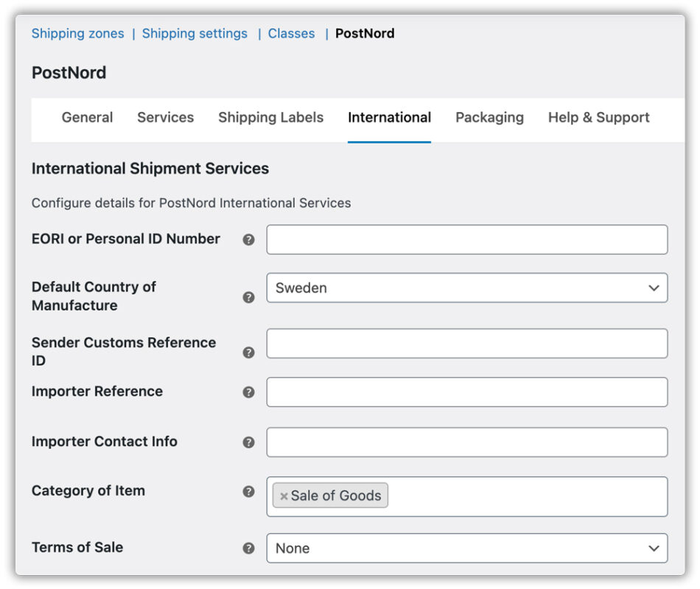Switch to Help & Support tab
This screenshot has width=700, height=589.
click(598, 117)
